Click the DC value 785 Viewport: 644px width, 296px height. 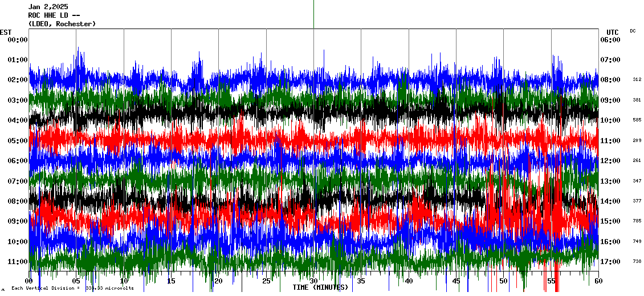click(637, 221)
